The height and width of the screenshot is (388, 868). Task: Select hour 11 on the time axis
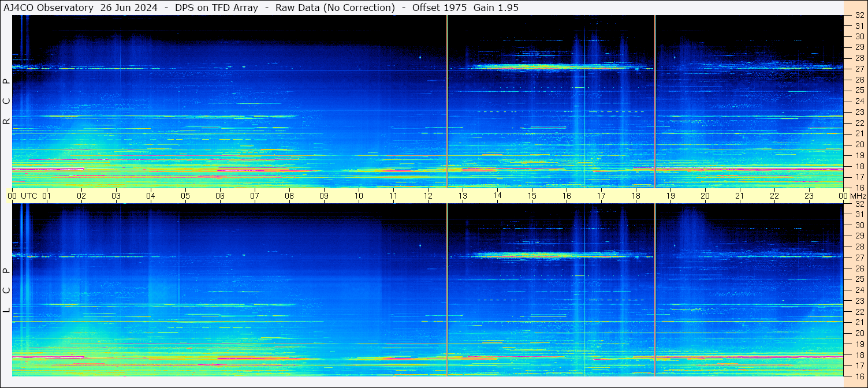point(393,196)
